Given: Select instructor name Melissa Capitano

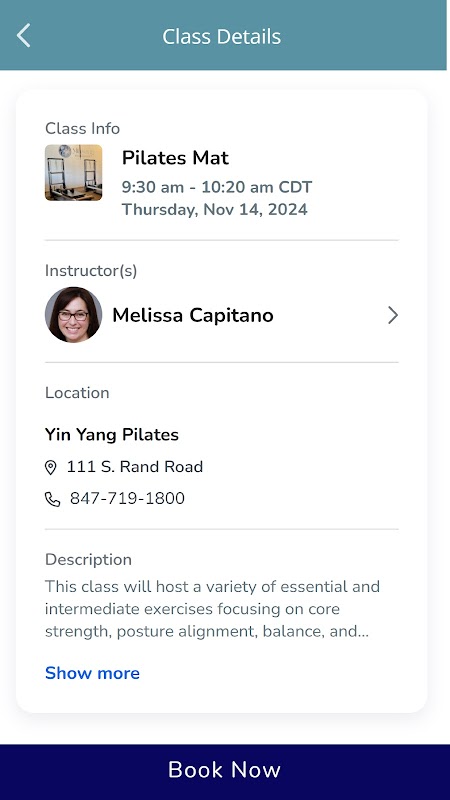Looking at the screenshot, I should coord(193,315).
